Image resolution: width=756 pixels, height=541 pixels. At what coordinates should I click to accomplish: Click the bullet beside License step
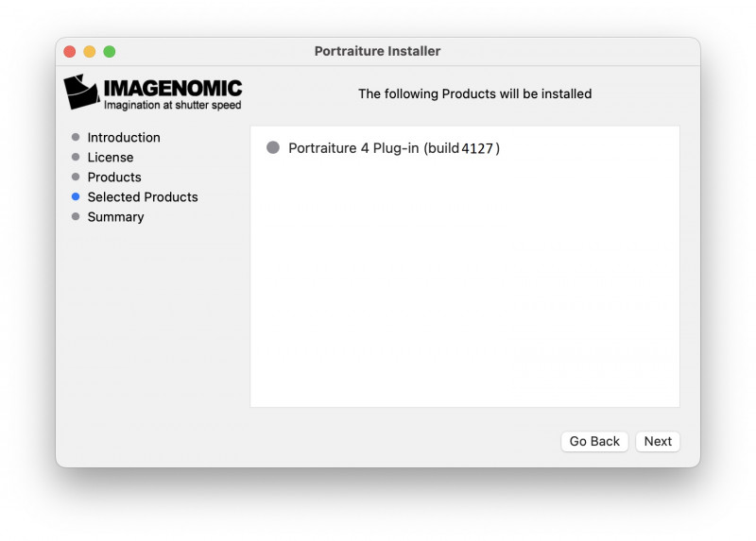coord(76,157)
